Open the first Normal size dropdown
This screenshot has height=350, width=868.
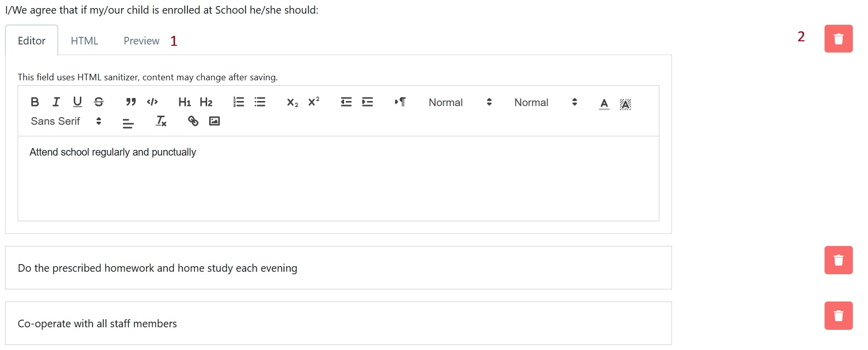[x=460, y=103]
